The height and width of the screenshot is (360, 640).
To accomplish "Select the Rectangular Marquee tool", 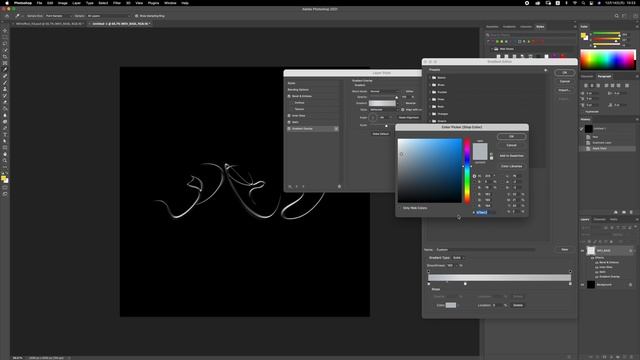I will pos(5,37).
